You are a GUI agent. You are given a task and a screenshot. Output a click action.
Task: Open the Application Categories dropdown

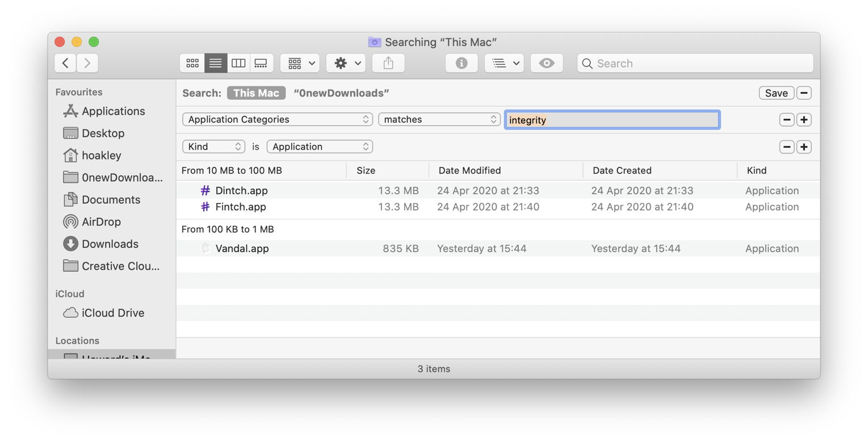pos(276,119)
